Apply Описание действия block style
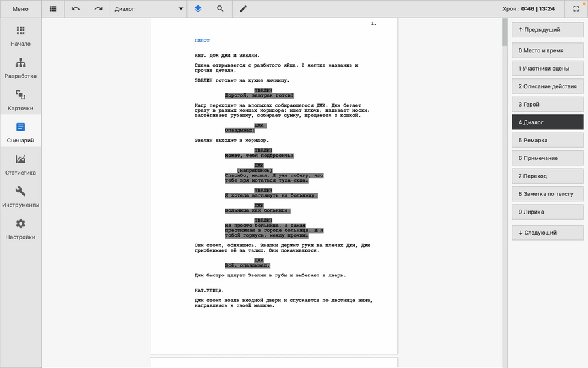Screen dimensions: 588x368 pos(547,86)
